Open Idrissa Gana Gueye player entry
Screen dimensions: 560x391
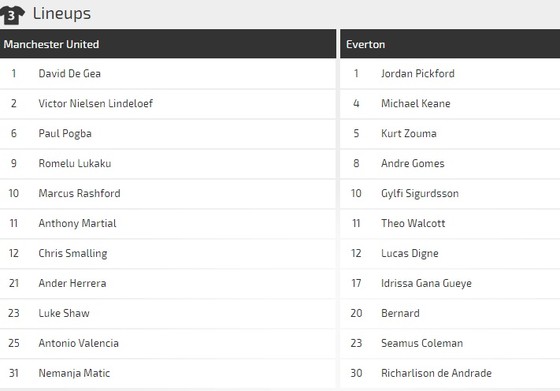pos(426,284)
